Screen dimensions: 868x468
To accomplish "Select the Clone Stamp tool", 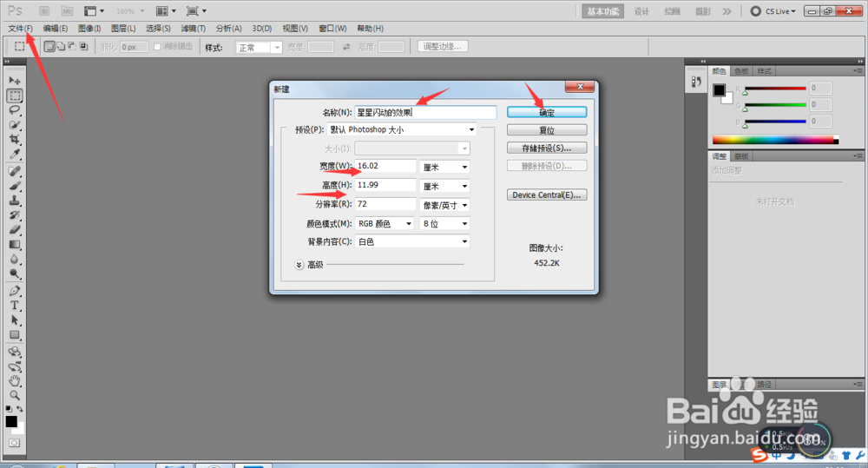I will coord(15,200).
